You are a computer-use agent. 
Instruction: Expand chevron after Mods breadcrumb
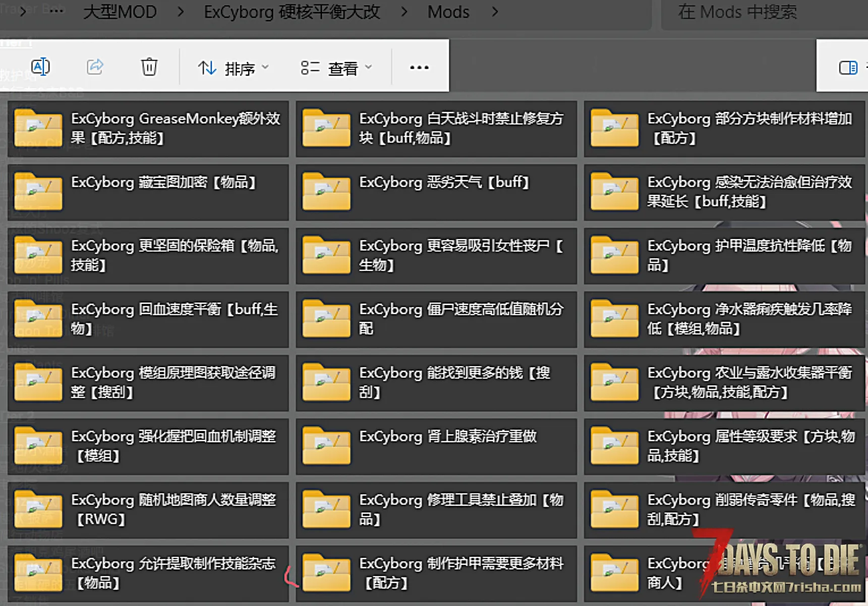pos(495,12)
